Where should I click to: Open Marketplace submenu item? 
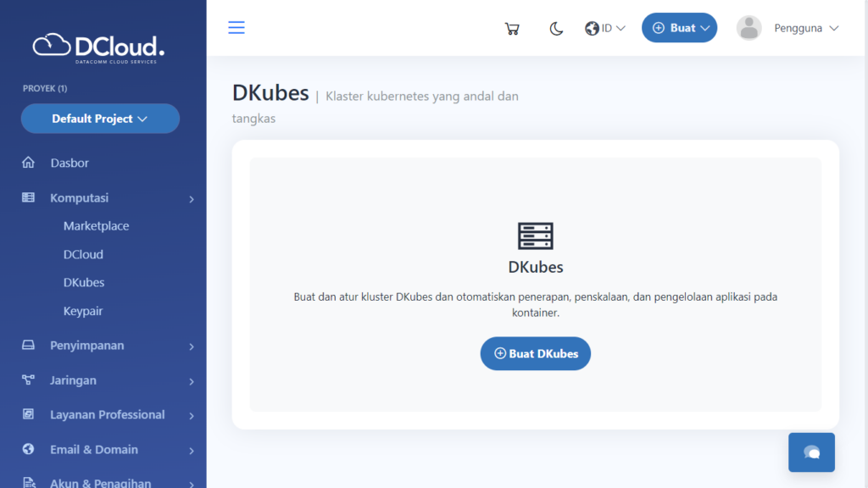(x=97, y=225)
